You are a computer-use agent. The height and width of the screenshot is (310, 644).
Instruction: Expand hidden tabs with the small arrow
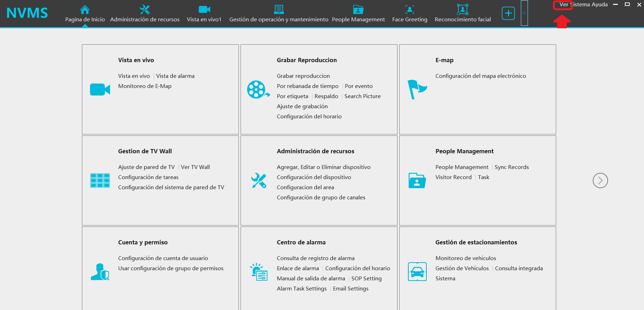pos(524,13)
